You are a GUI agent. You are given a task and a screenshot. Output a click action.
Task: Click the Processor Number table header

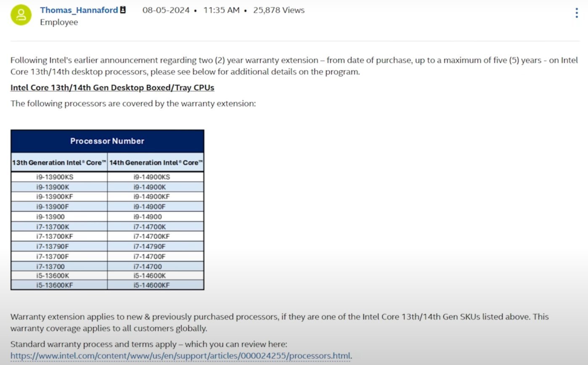107,141
